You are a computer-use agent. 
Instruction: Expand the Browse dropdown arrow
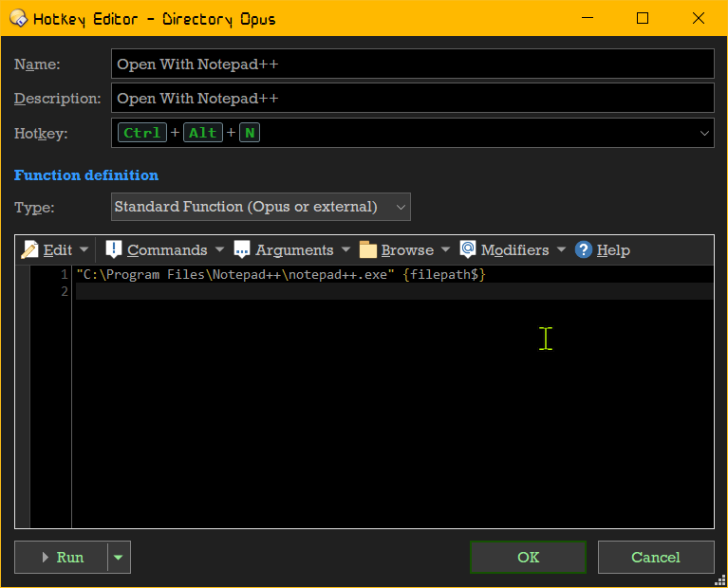(x=446, y=249)
